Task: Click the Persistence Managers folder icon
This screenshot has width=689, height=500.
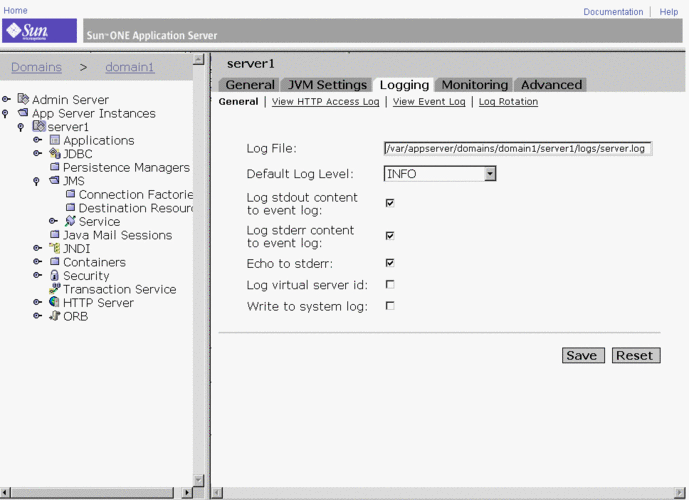Action: tap(54, 167)
